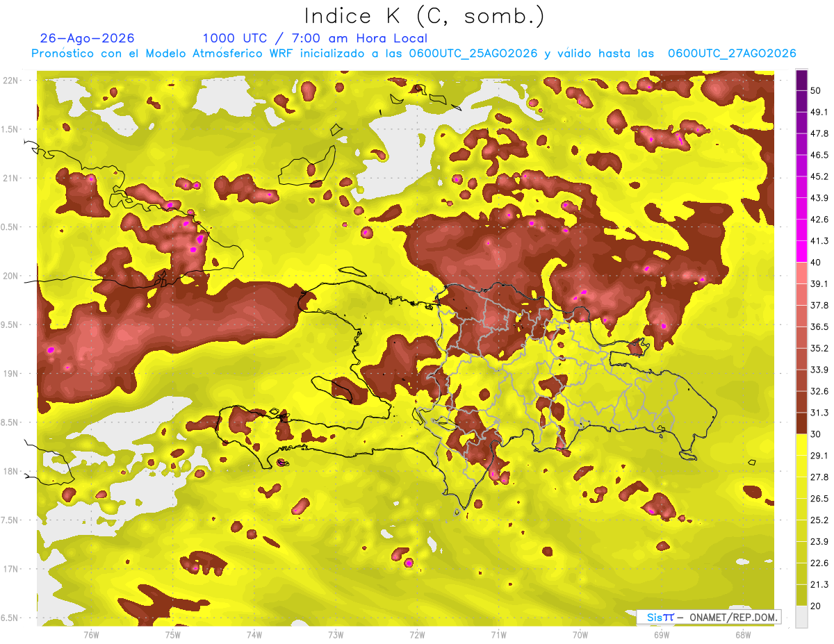Click "1000 UTC / 7:00 am Hora Local"
The height and width of the screenshot is (644, 834).
pos(315,38)
